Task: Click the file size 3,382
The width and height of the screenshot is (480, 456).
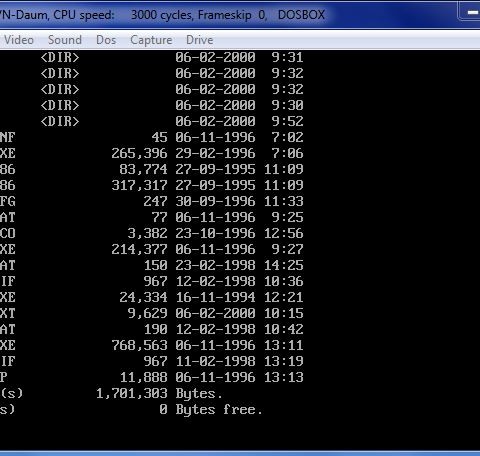Action: tap(147, 233)
